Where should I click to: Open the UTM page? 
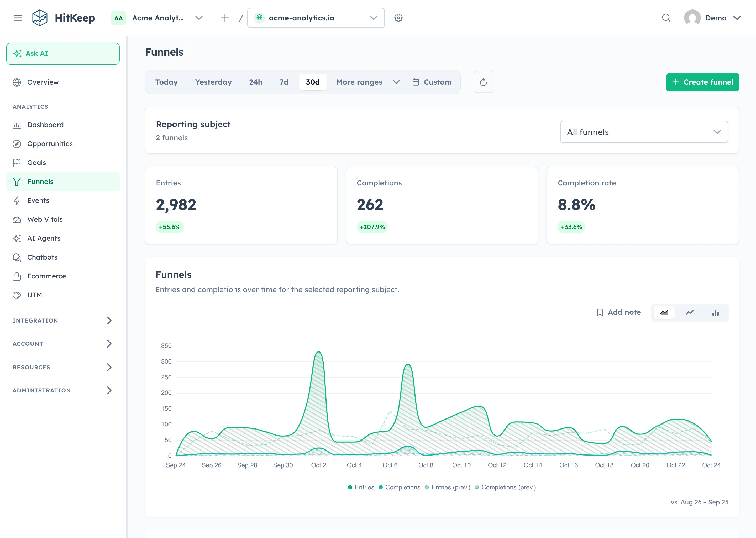point(63,295)
